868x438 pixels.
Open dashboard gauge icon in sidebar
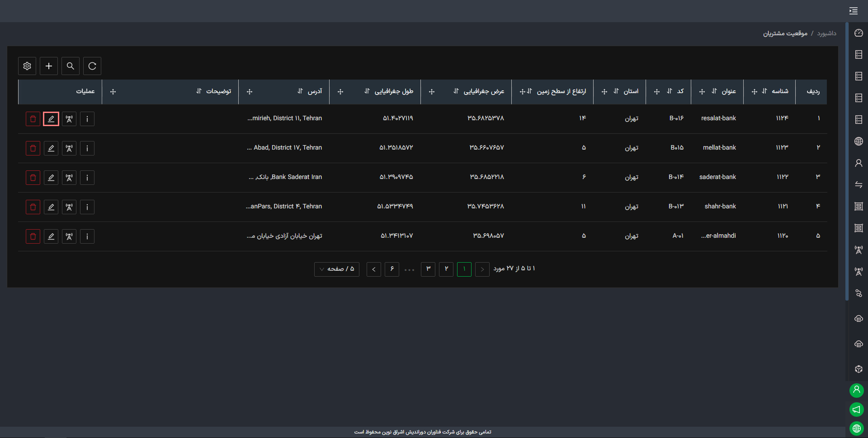pos(859,33)
